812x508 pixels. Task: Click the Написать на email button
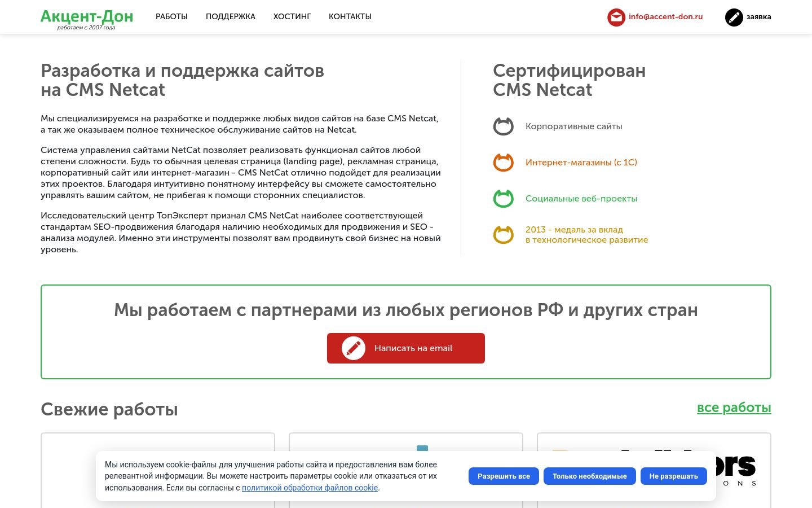click(x=406, y=348)
